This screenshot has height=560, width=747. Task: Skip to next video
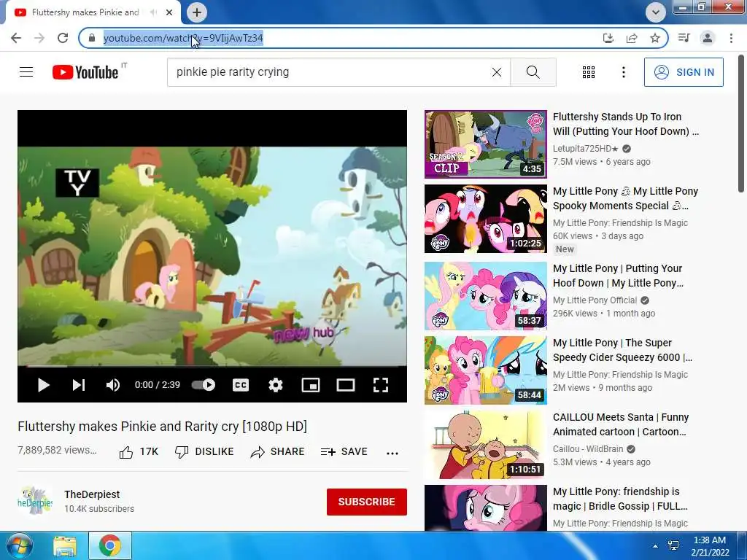(79, 385)
